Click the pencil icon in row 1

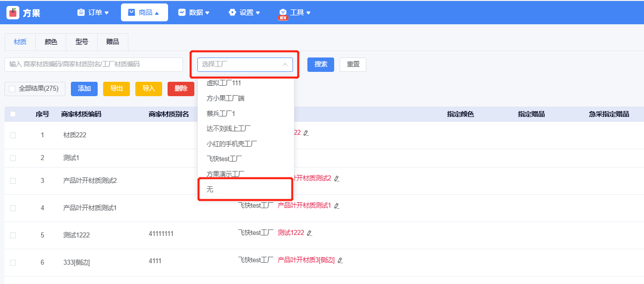pyautogui.click(x=306, y=133)
